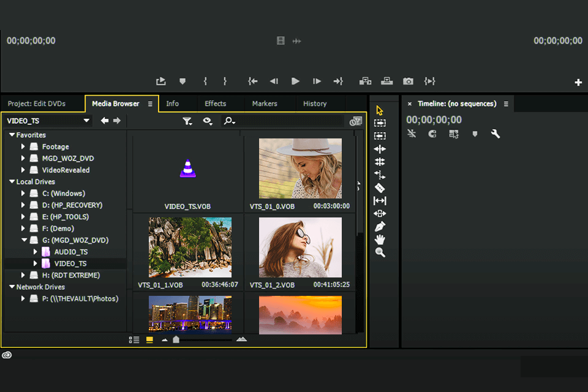Click the Export Frame camera icon
The image size is (588, 392).
tap(408, 80)
